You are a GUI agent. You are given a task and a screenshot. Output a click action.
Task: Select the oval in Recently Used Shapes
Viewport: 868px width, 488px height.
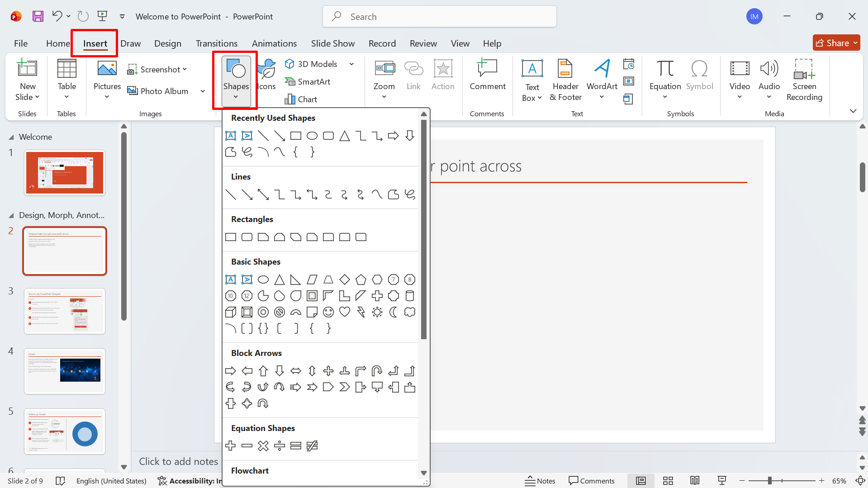point(312,136)
